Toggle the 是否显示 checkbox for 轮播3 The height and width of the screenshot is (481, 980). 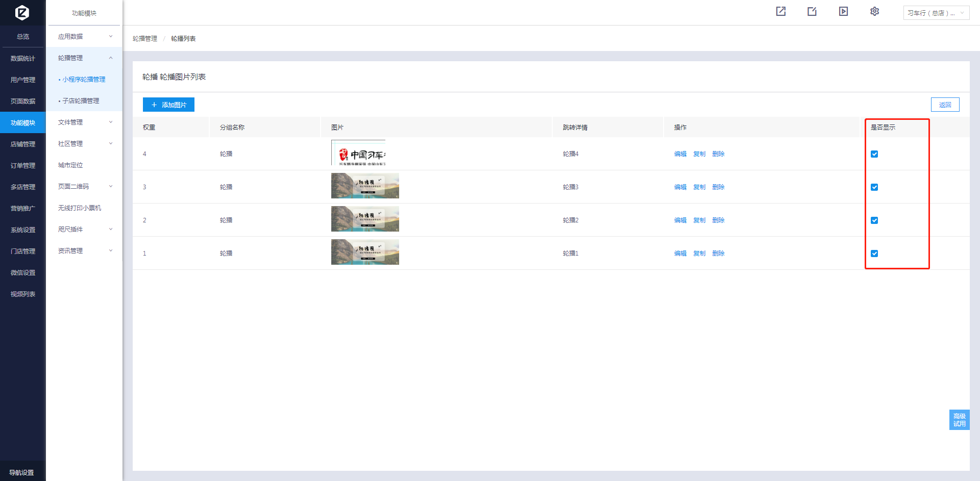(x=874, y=187)
